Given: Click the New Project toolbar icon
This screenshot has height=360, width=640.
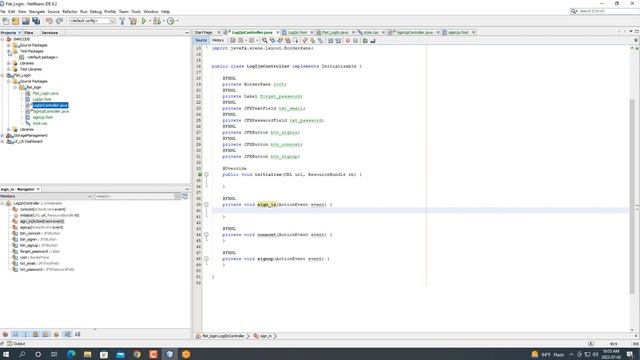Looking at the screenshot, I should click(x=15, y=21).
